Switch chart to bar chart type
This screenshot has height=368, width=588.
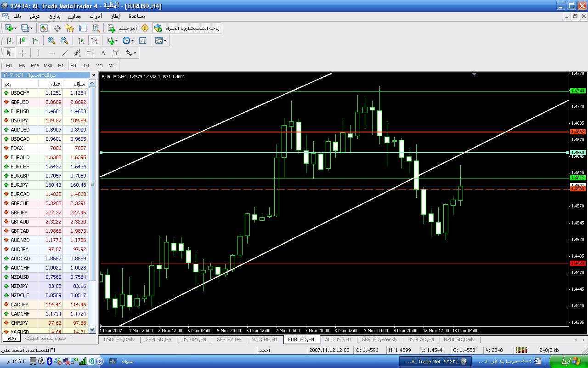(9, 40)
